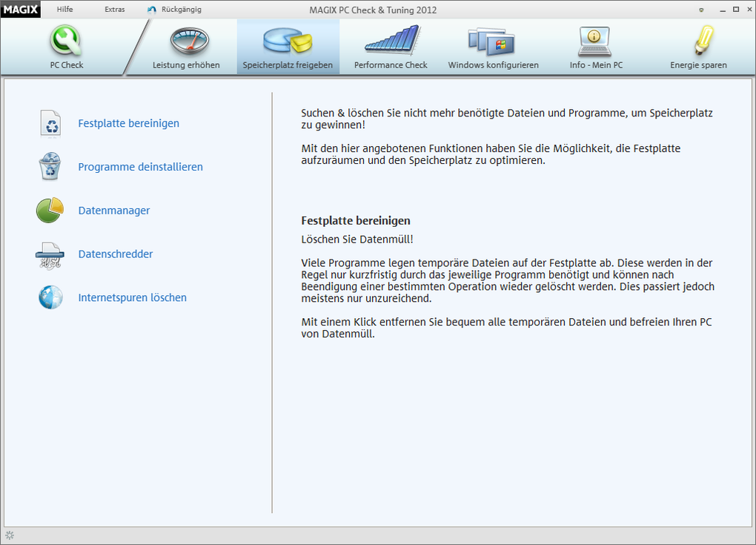Click the bold Festplatte bereinigen heading

(x=356, y=221)
